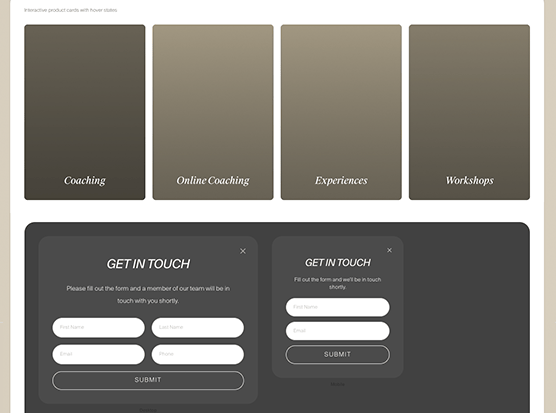This screenshot has width=556, height=413.
Task: Focus the desktop form Email field
Action: click(x=99, y=354)
